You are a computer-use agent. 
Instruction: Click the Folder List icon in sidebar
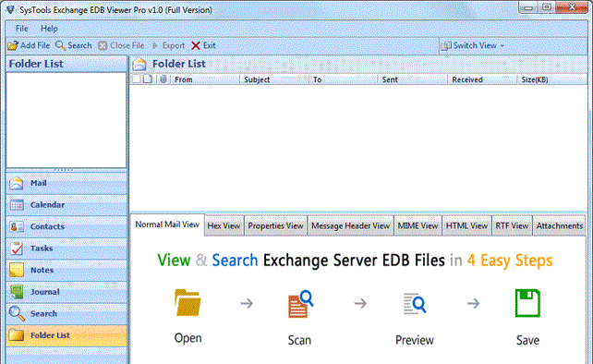17,335
